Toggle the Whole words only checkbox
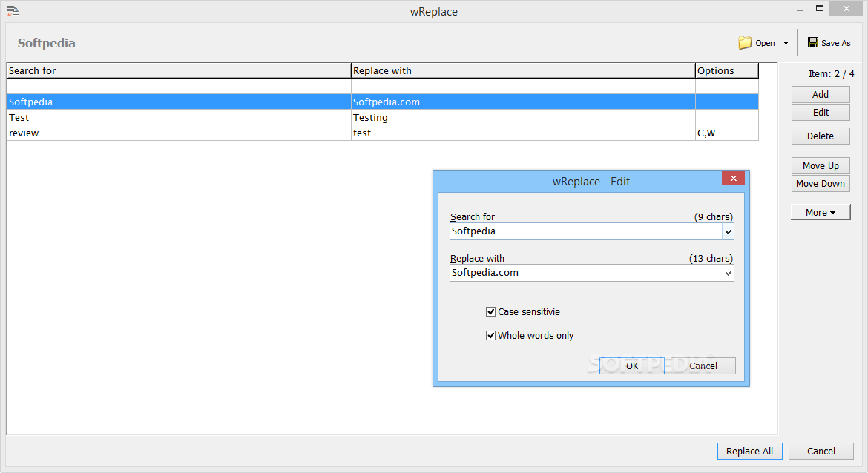This screenshot has height=473, width=868. pos(490,336)
